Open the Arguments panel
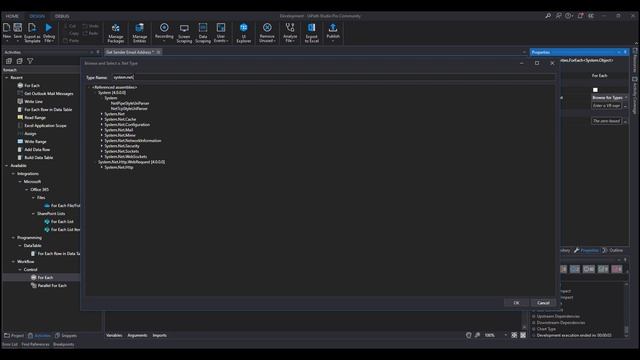Screen dimensions: 640x360 click(x=137, y=336)
